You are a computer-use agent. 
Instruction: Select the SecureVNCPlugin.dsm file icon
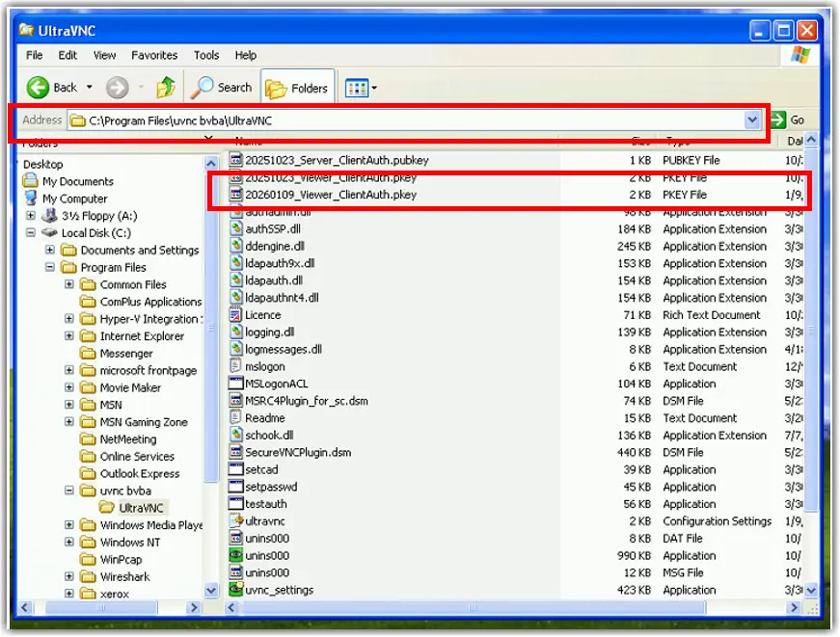coord(235,452)
